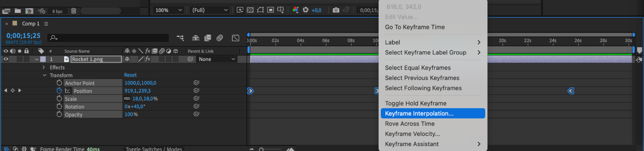Delete selected item with trash icon

(73, 11)
